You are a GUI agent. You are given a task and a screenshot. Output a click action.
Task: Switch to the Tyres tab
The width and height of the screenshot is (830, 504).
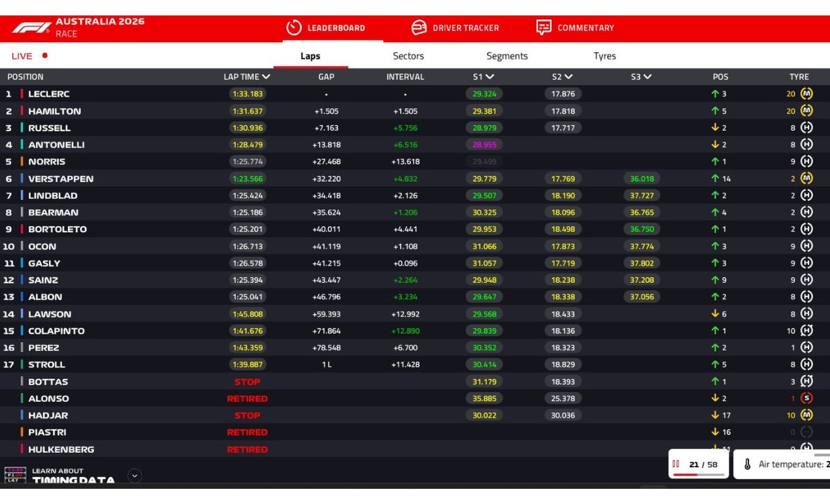coord(605,56)
